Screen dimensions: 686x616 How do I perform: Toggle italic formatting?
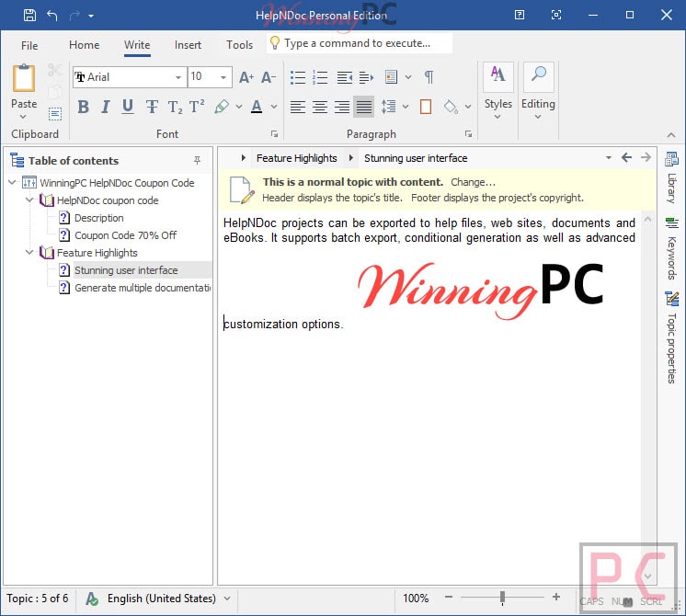point(105,107)
